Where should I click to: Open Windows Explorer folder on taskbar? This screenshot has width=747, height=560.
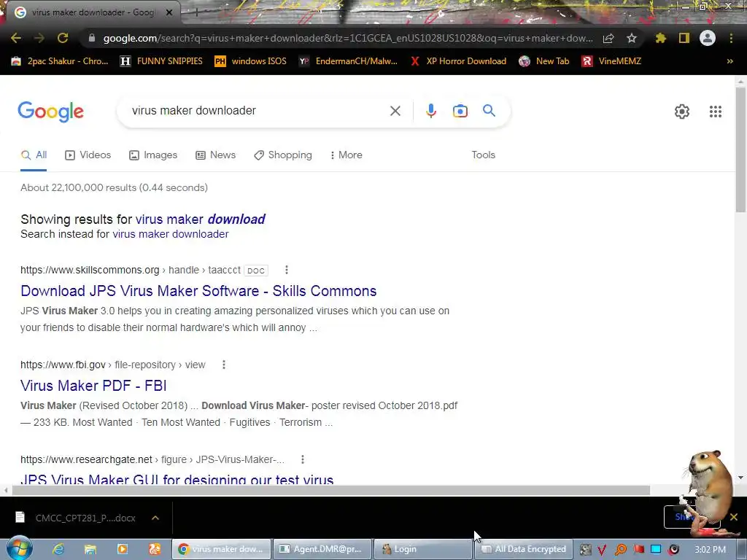pyautogui.click(x=90, y=549)
